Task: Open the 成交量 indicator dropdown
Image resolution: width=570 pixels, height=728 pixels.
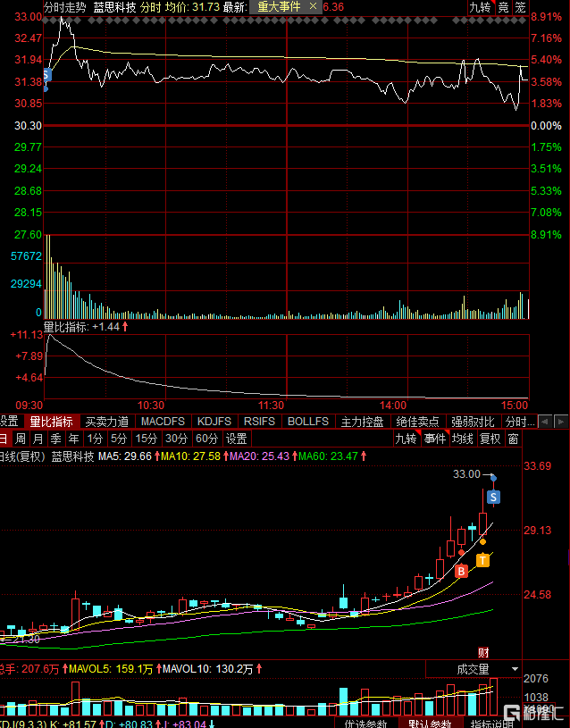Action: (474, 669)
